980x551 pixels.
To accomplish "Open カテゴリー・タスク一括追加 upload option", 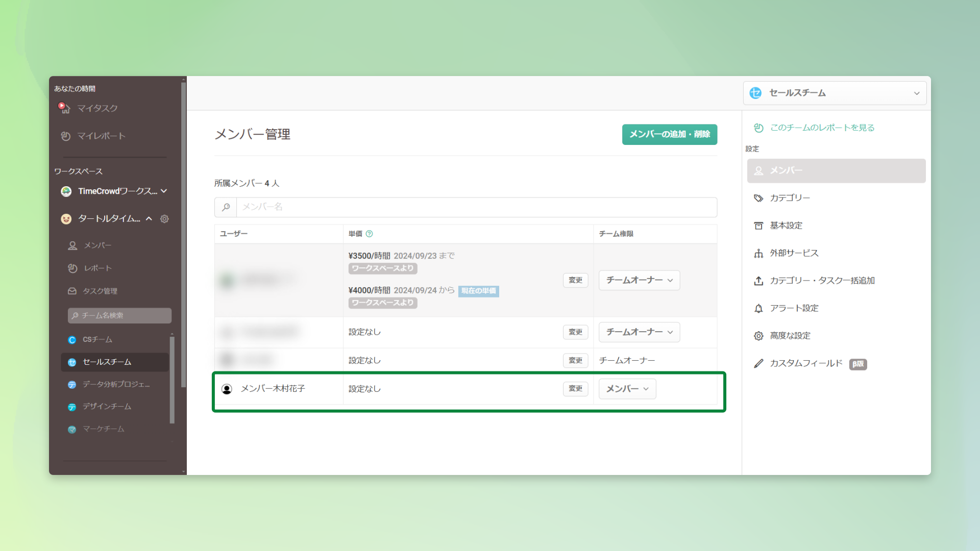I will coord(822,281).
